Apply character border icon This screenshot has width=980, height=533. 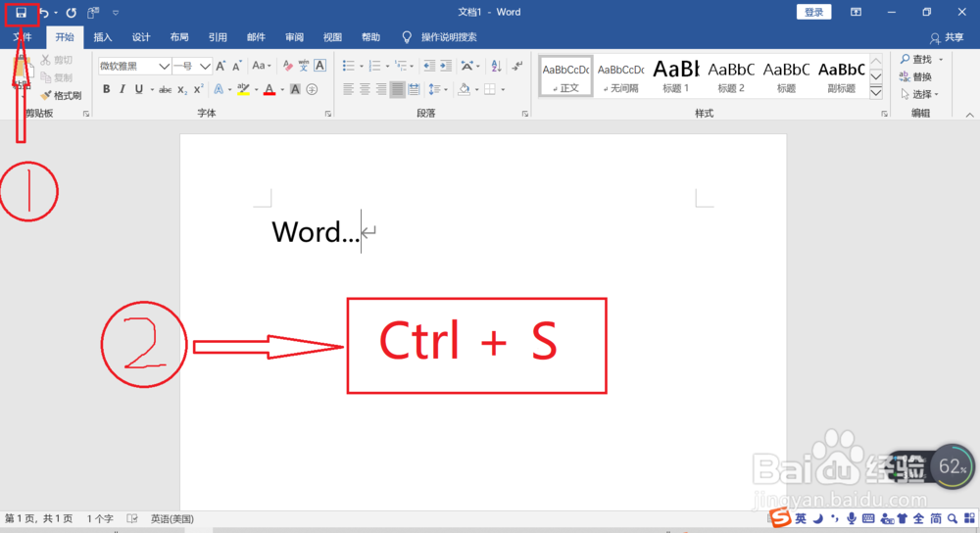[x=320, y=66]
